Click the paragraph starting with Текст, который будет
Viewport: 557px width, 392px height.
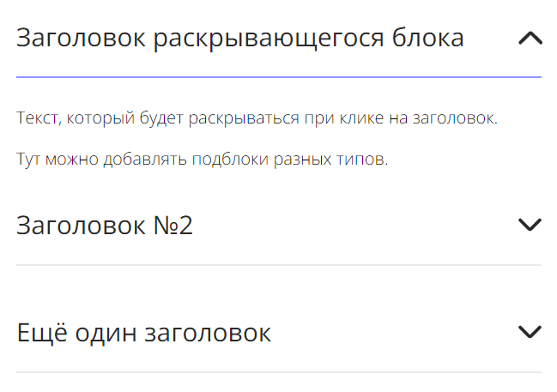257,118
